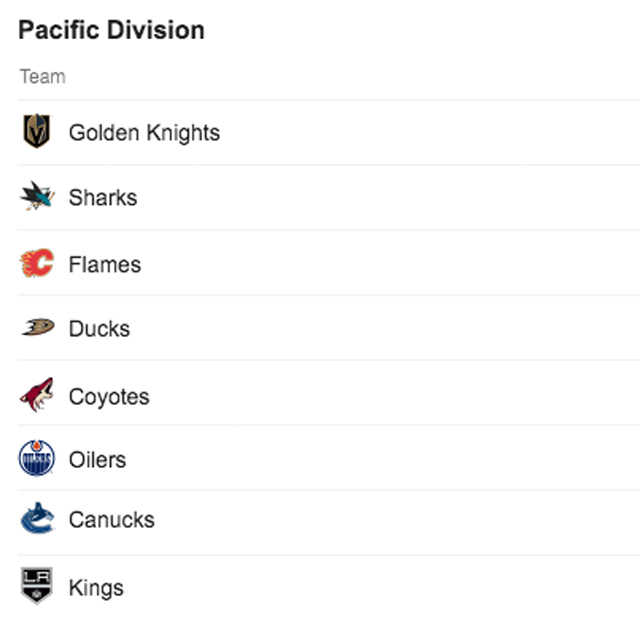
Task: Open the Kings team link
Action: coord(96,587)
